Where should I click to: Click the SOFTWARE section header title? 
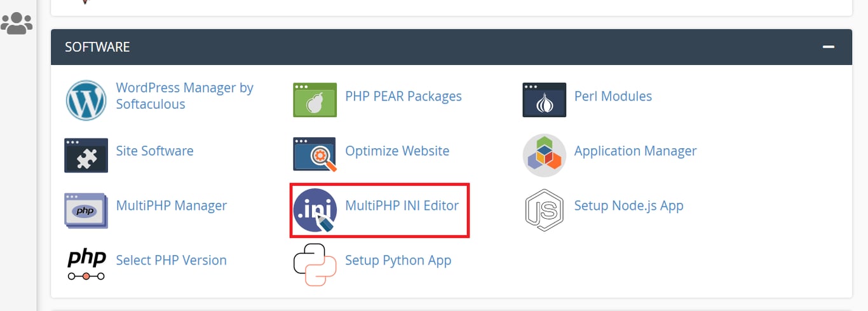click(97, 47)
